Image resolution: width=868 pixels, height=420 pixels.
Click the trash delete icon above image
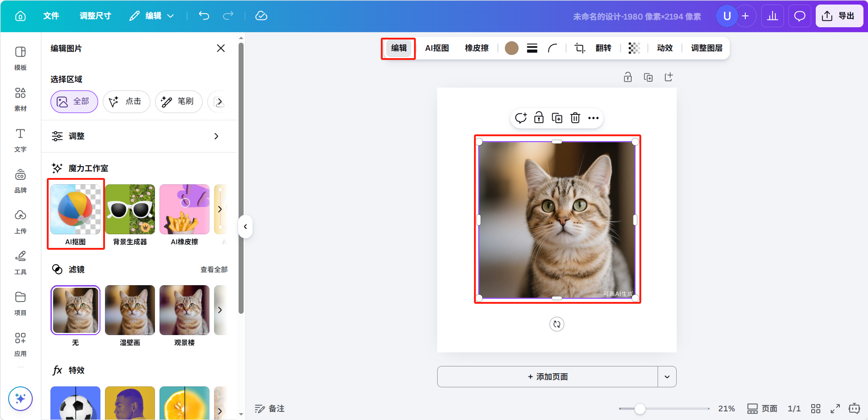[575, 118]
